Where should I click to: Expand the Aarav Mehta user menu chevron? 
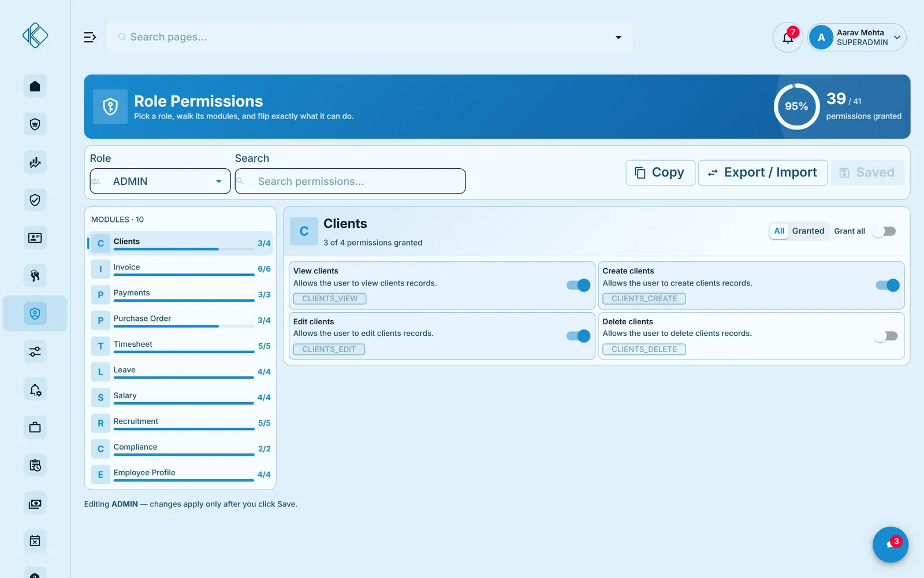coord(897,38)
